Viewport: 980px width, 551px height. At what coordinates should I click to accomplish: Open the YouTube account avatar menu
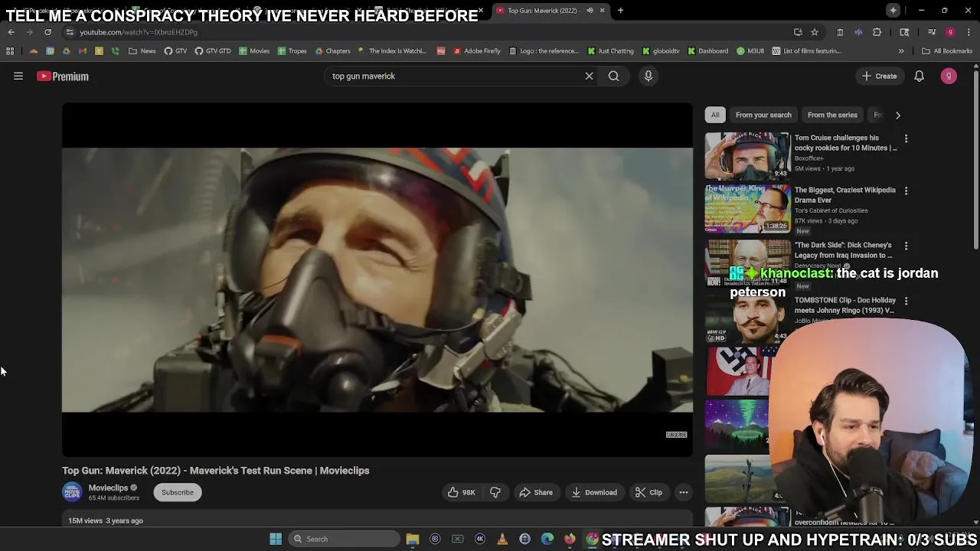tap(949, 76)
